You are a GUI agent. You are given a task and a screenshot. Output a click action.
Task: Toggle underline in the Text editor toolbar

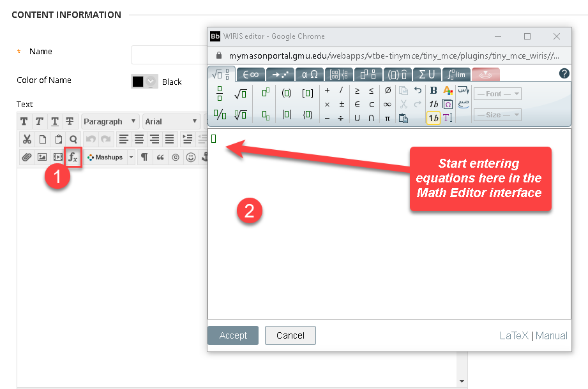[55, 121]
